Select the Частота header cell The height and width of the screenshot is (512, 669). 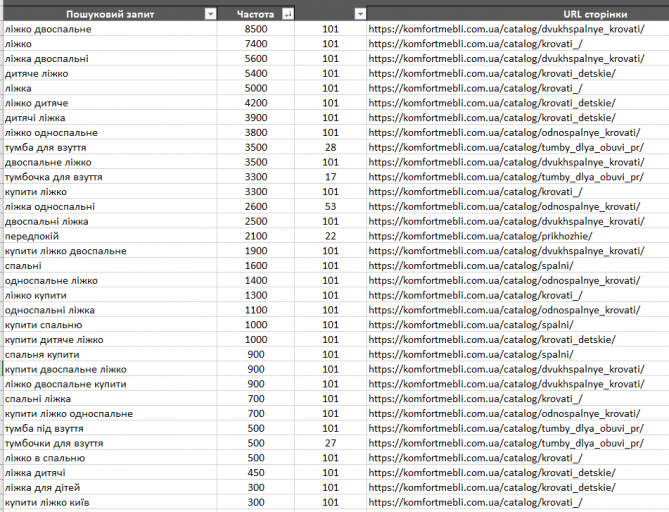coord(256,14)
